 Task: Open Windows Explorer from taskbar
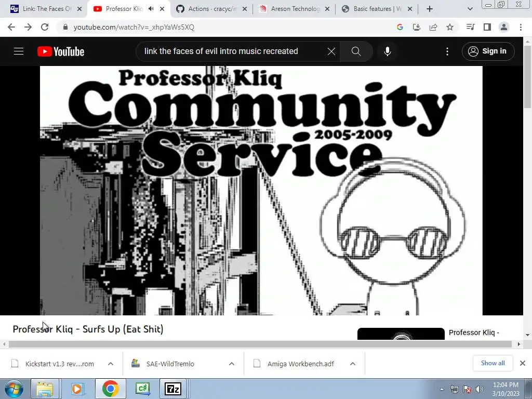(x=45, y=389)
